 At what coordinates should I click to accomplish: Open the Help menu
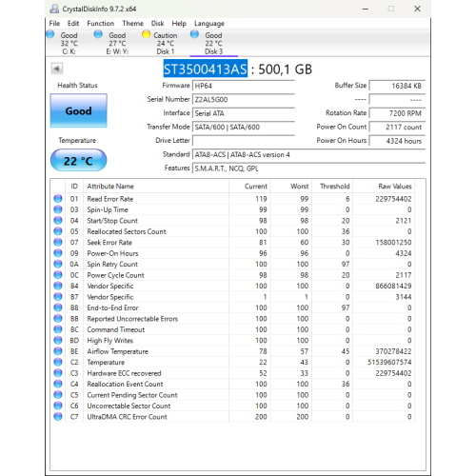point(179,23)
